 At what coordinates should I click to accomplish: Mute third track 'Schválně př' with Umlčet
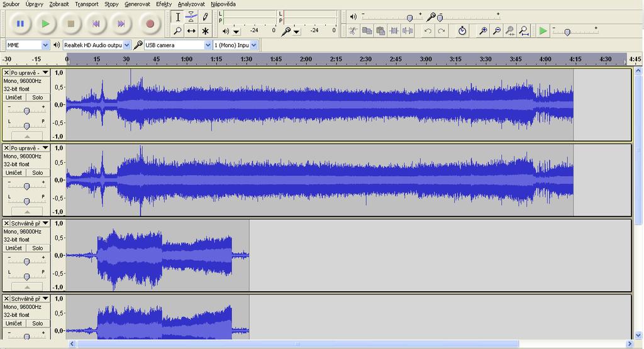14,248
